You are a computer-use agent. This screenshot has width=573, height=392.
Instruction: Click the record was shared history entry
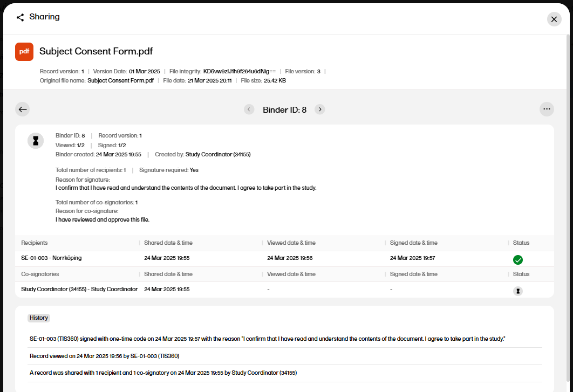[x=163, y=373]
